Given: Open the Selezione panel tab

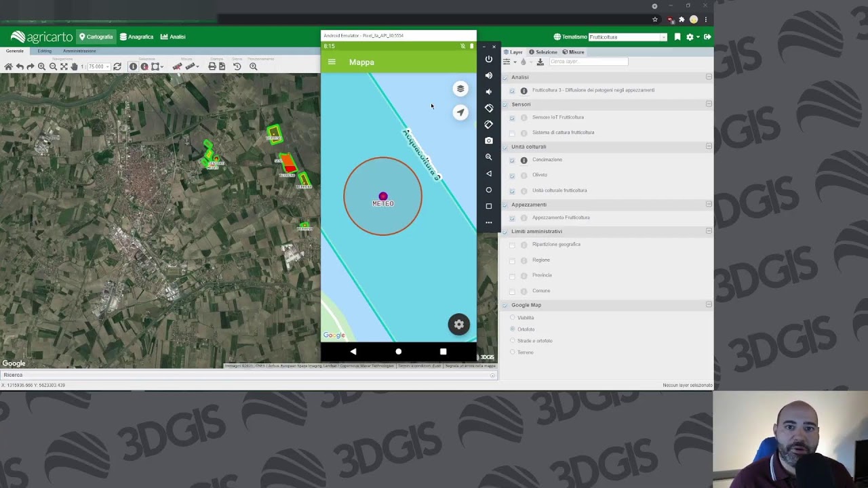Looking at the screenshot, I should pyautogui.click(x=542, y=52).
